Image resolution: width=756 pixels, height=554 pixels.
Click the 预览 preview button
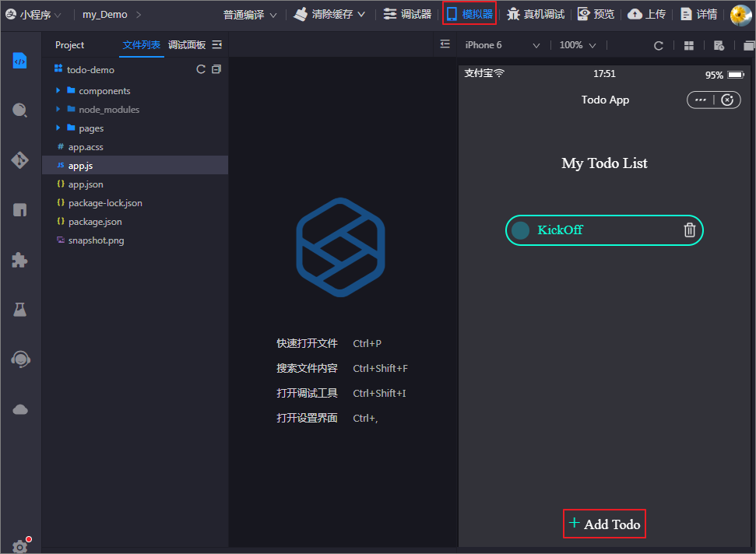[x=596, y=15]
